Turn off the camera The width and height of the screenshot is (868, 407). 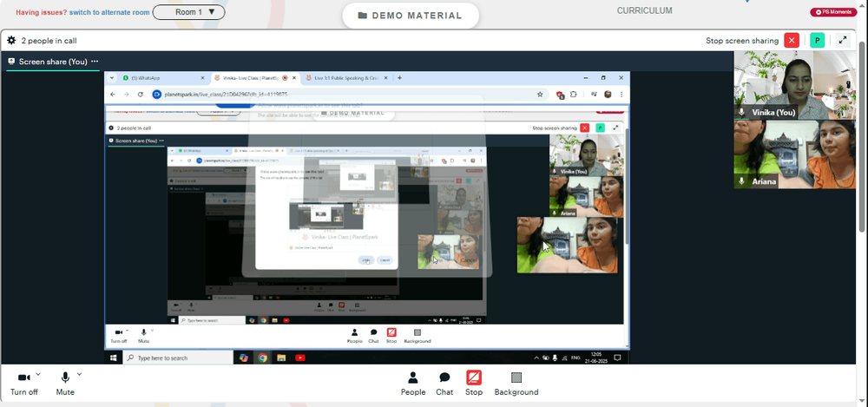click(23, 384)
